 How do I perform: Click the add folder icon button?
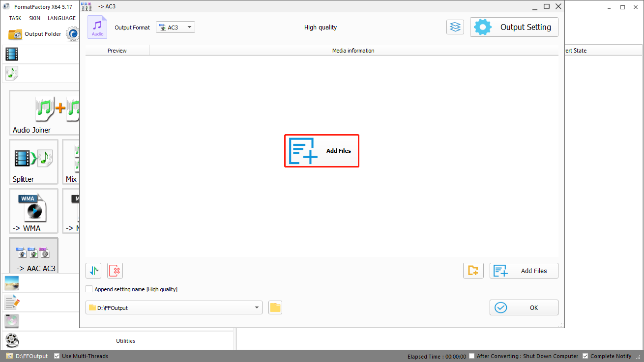coord(473,271)
